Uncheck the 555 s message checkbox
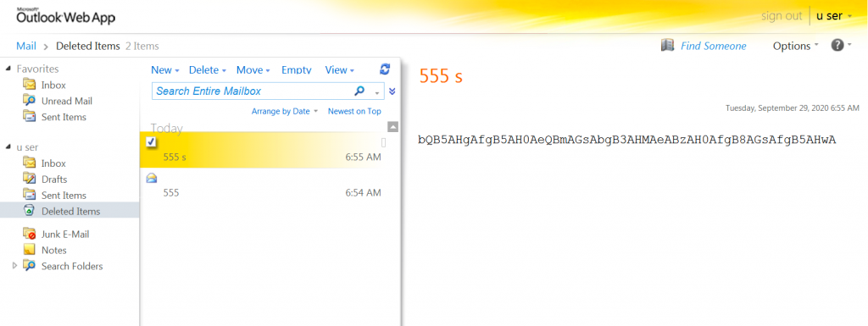 151,142
